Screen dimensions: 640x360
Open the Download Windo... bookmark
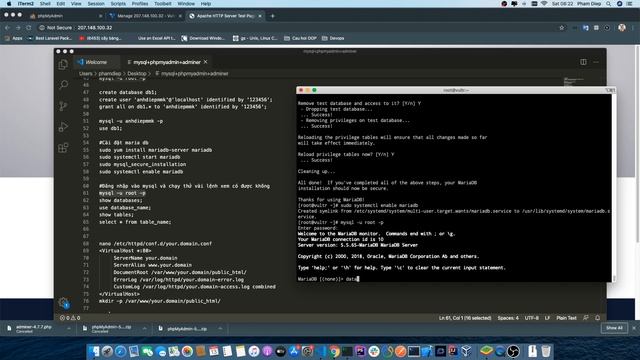[x=203, y=38]
